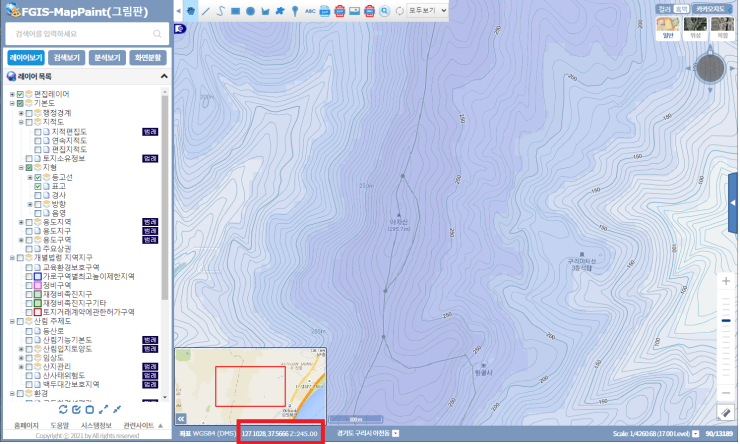The height and width of the screenshot is (444, 740).
Task: Uncheck the 지형 layer checkbox
Action: 29,168
